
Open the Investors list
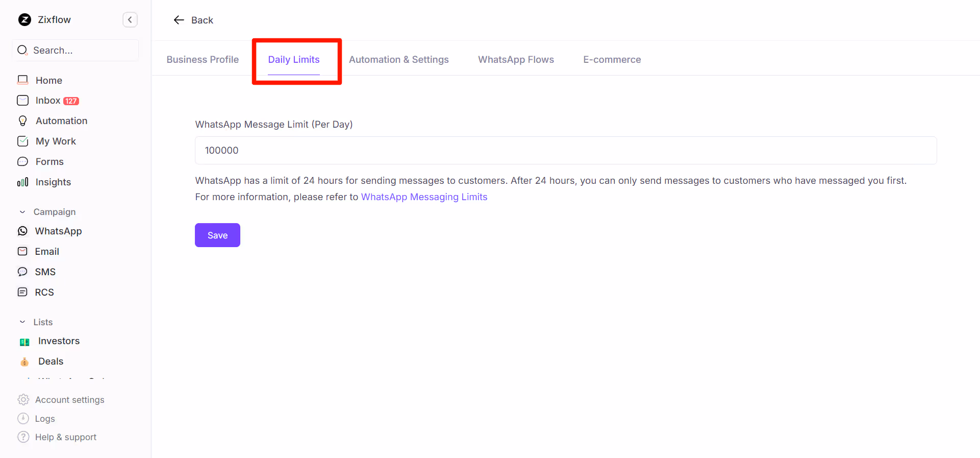click(x=59, y=341)
